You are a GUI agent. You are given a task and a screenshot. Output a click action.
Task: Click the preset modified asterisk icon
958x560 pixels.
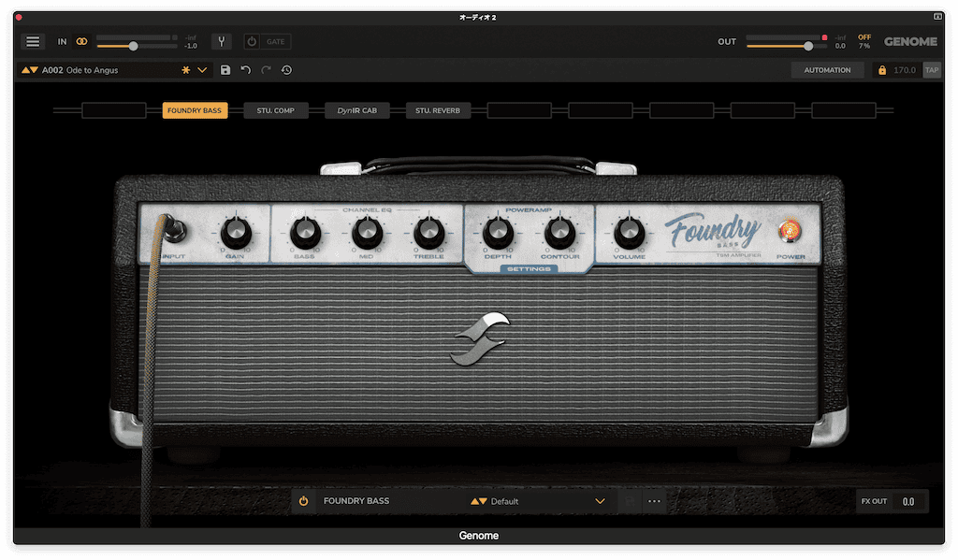(186, 70)
